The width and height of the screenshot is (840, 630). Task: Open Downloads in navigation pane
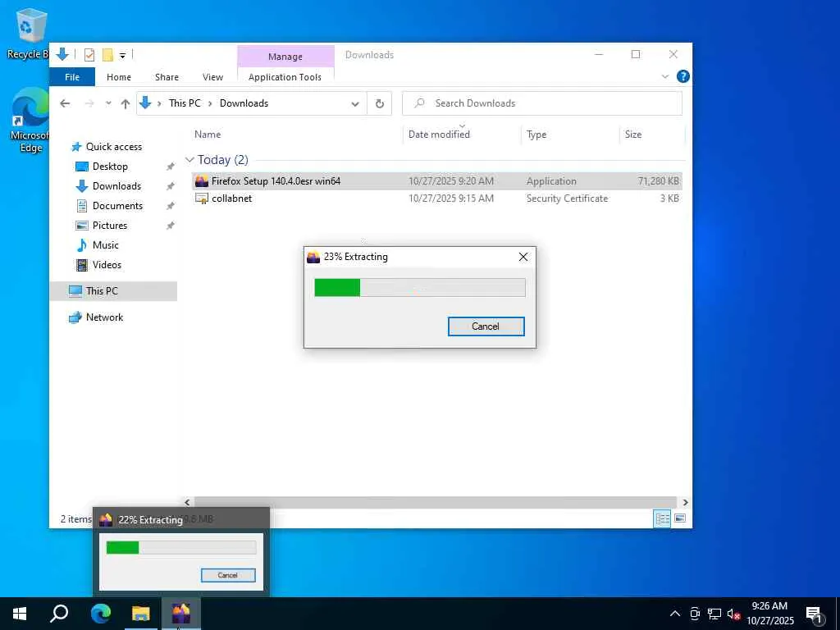pyautogui.click(x=116, y=186)
